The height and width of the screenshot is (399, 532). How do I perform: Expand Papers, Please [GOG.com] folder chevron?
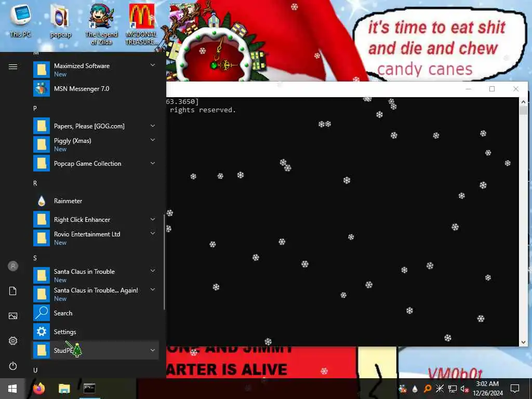pos(153,126)
